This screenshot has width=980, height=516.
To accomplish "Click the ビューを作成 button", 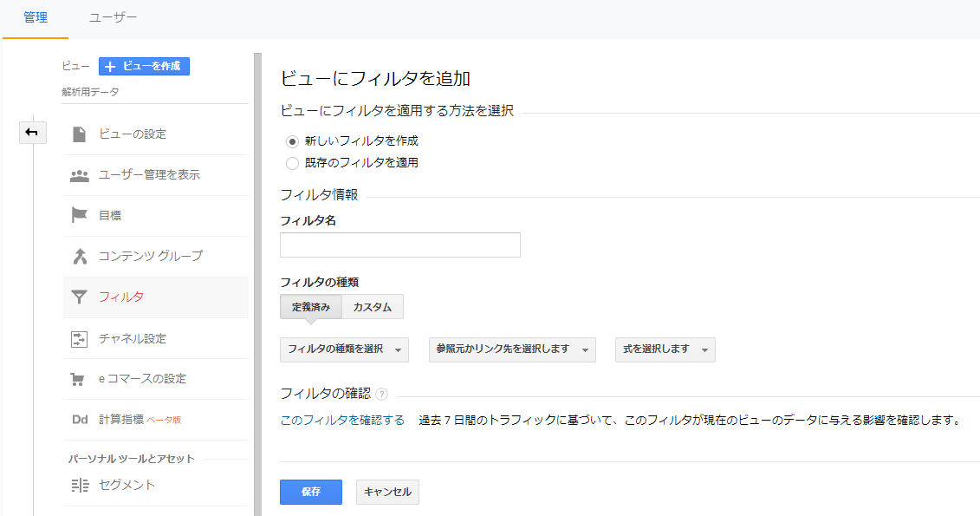I will 145,66.
